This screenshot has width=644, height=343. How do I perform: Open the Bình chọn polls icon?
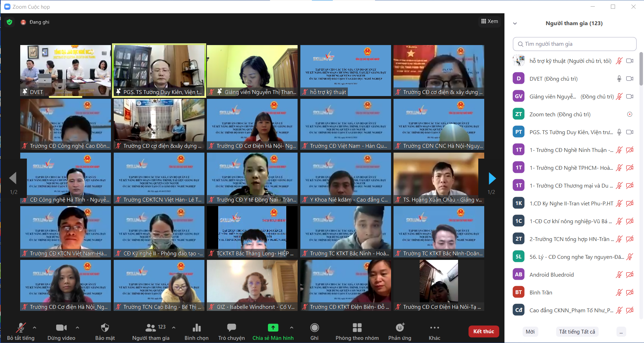tap(196, 328)
